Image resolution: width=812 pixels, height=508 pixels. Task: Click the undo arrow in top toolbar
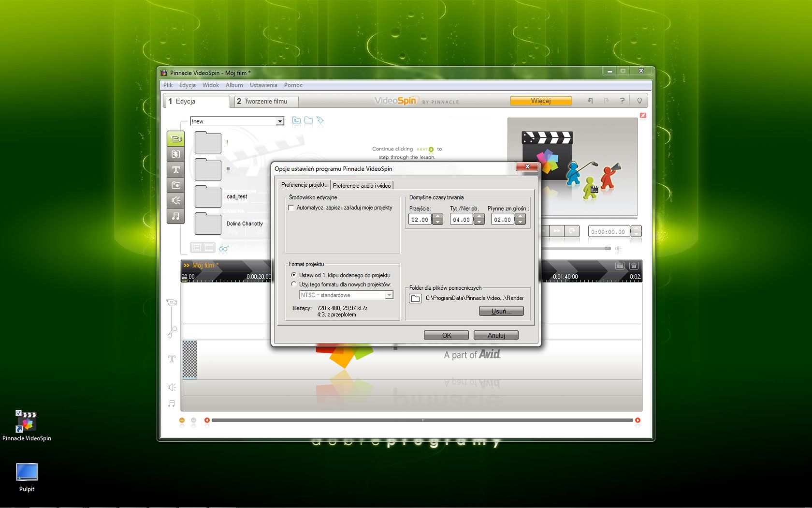590,101
